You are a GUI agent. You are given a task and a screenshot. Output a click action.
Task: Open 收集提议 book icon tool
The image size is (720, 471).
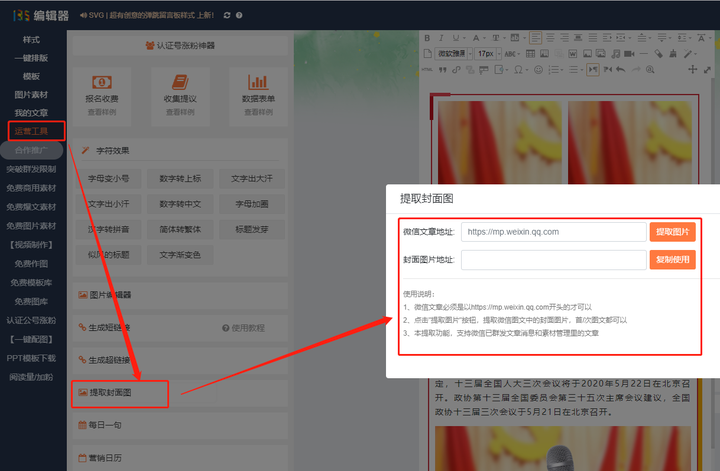(180, 96)
